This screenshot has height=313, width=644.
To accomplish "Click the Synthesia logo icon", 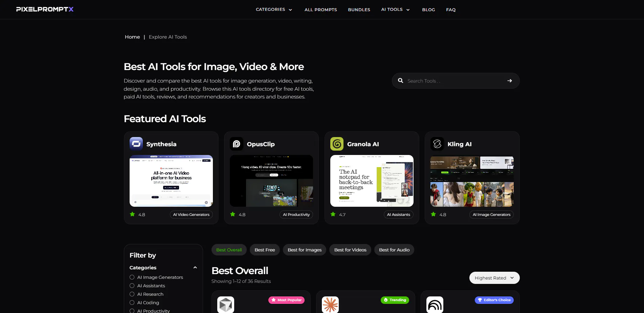I will point(136,144).
